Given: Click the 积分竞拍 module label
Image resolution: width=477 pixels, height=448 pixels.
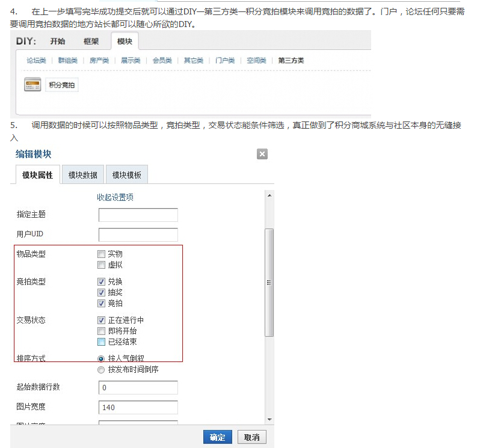Looking at the screenshot, I should tap(62, 85).
